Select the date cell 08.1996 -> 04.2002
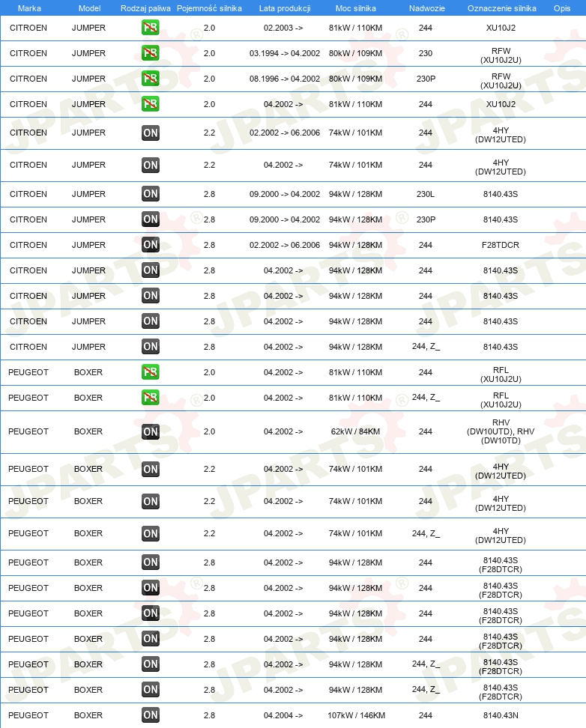This screenshot has width=586, height=728. [285, 79]
